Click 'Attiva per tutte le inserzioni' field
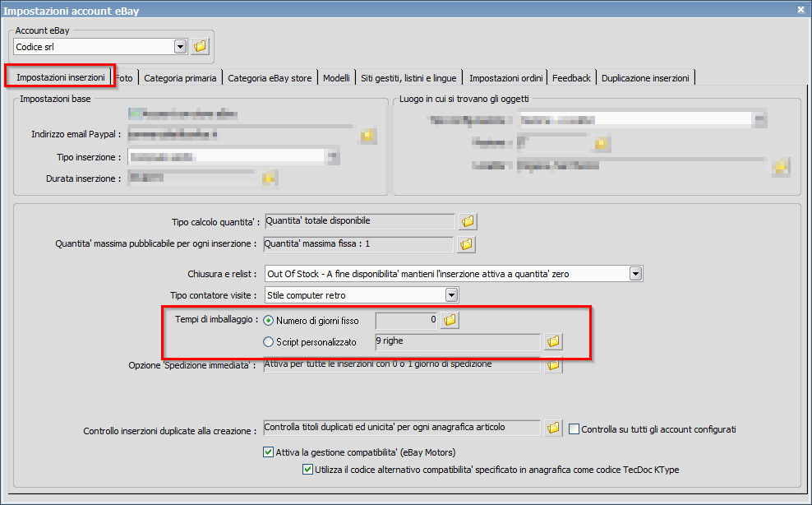 (402, 364)
